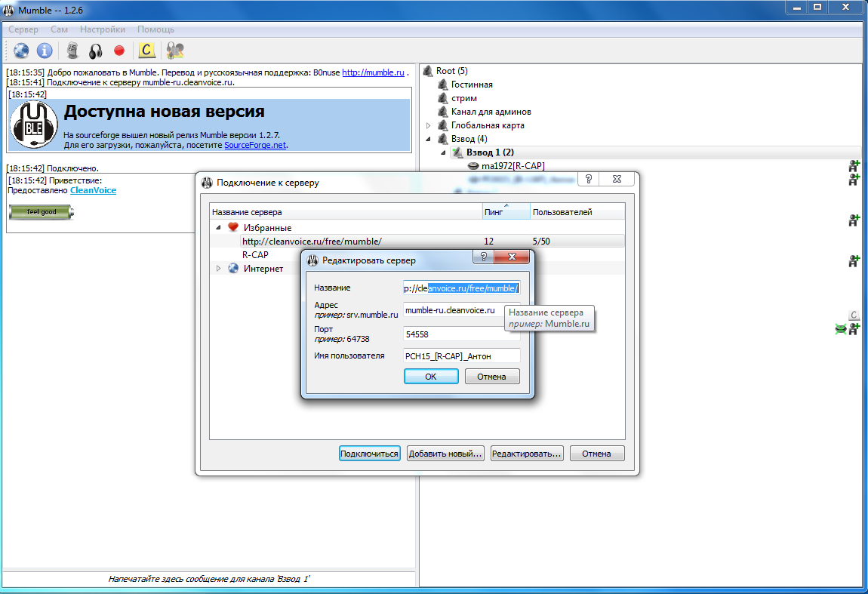Image resolution: width=868 pixels, height=594 pixels.
Task: Click the green 'feel good' badge
Action: (42, 212)
